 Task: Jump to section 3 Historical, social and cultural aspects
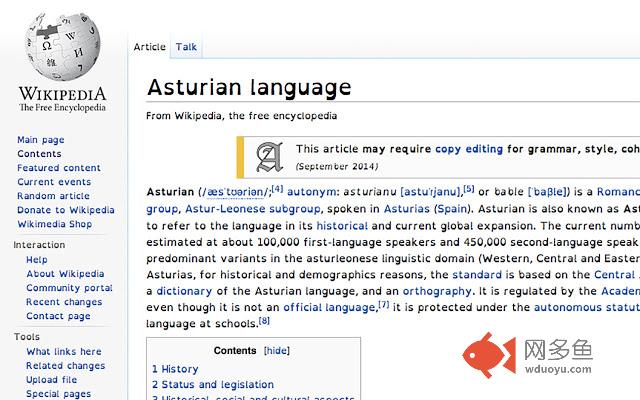[253, 397]
